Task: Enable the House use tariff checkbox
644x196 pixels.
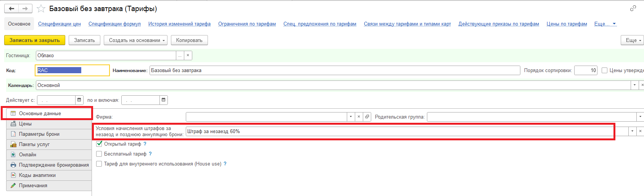Action: [x=99, y=164]
